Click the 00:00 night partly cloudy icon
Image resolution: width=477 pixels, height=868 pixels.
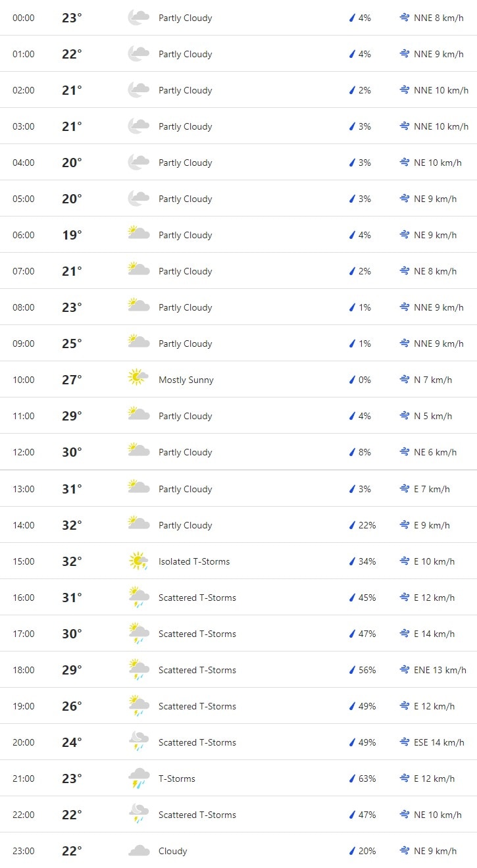tap(138, 18)
